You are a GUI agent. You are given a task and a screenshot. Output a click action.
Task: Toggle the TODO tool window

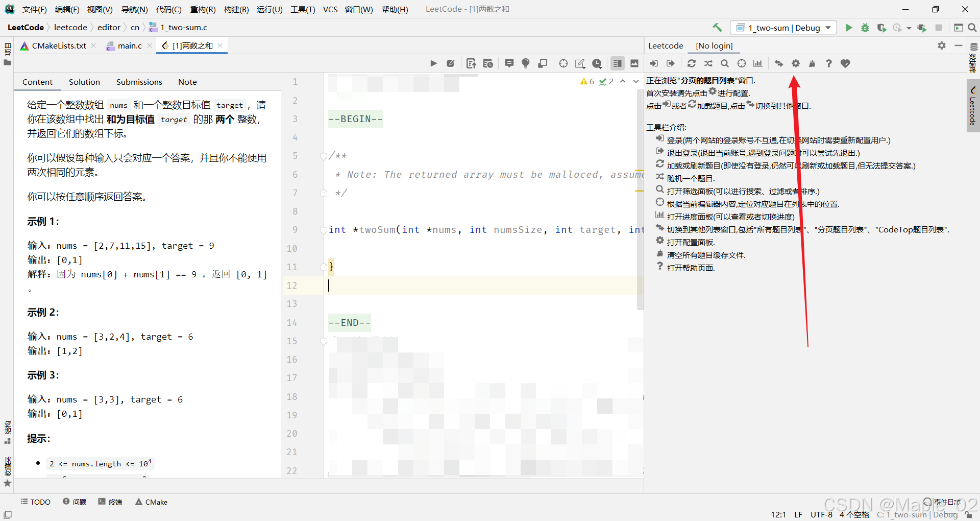tap(35, 502)
